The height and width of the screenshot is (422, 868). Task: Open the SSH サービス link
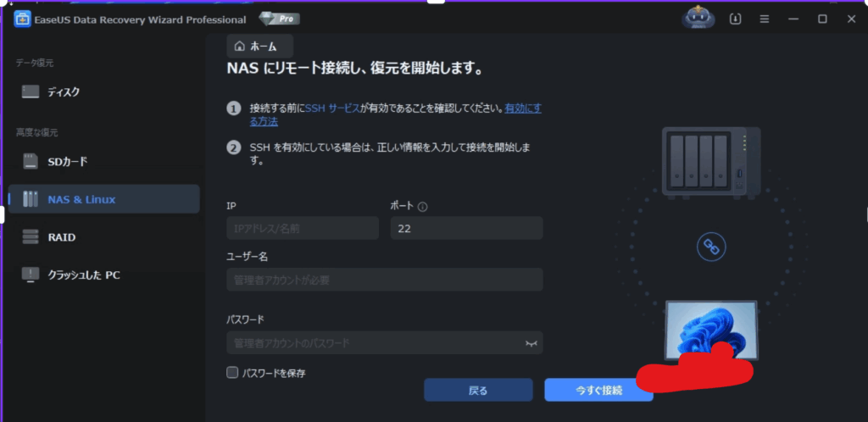(x=332, y=108)
